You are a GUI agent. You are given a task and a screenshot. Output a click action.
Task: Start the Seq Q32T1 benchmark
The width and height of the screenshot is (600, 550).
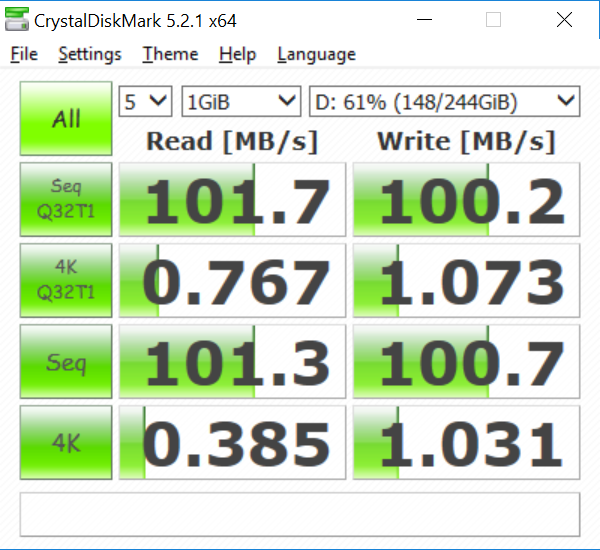(x=66, y=199)
